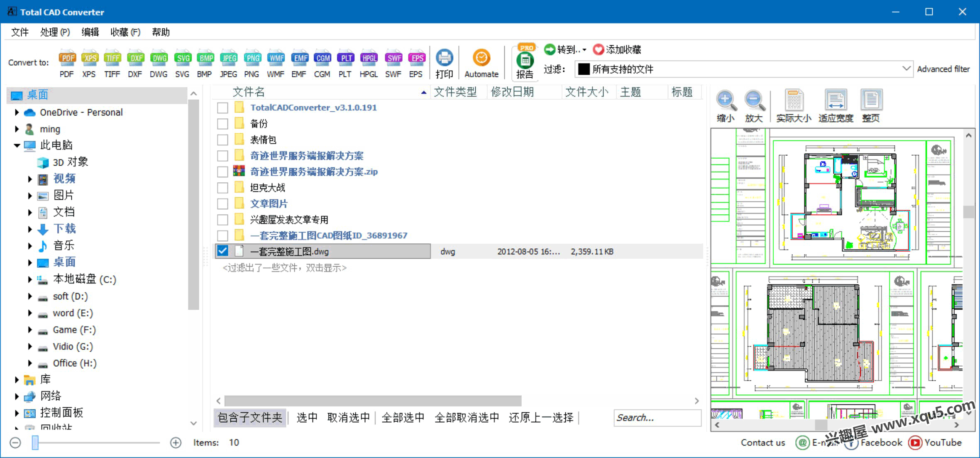Click the EMF format icon
This screenshot has height=458, width=980.
(x=299, y=64)
